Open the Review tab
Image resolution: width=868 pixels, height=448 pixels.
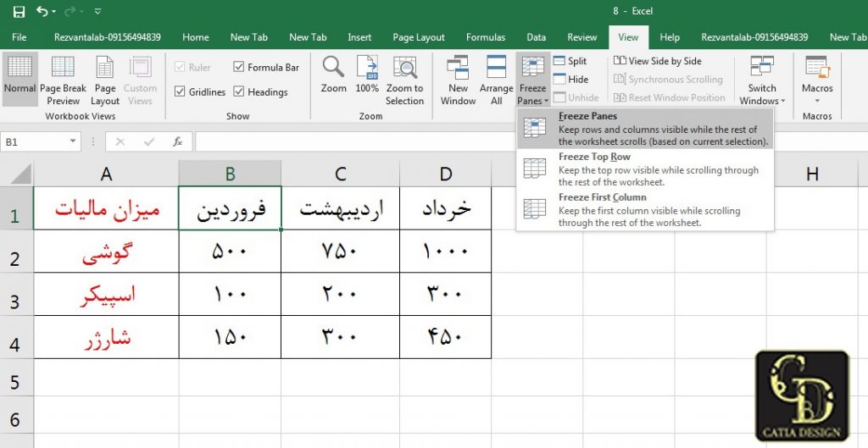coord(581,37)
